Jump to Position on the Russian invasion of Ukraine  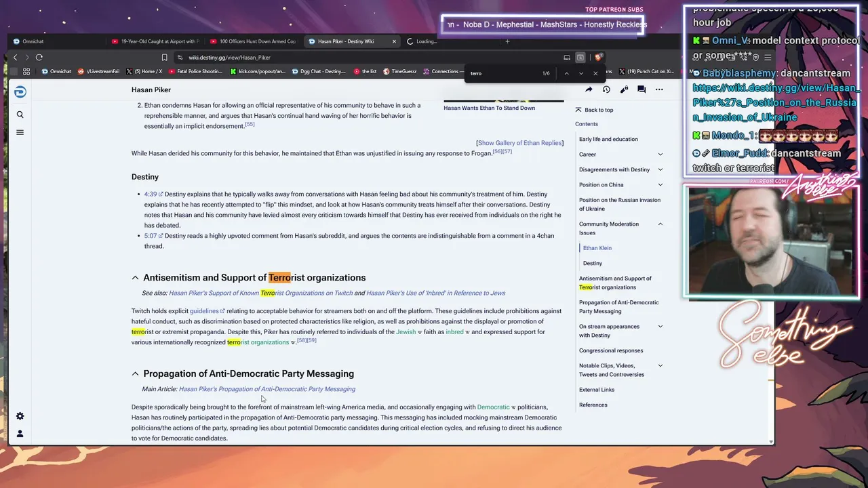coord(620,204)
